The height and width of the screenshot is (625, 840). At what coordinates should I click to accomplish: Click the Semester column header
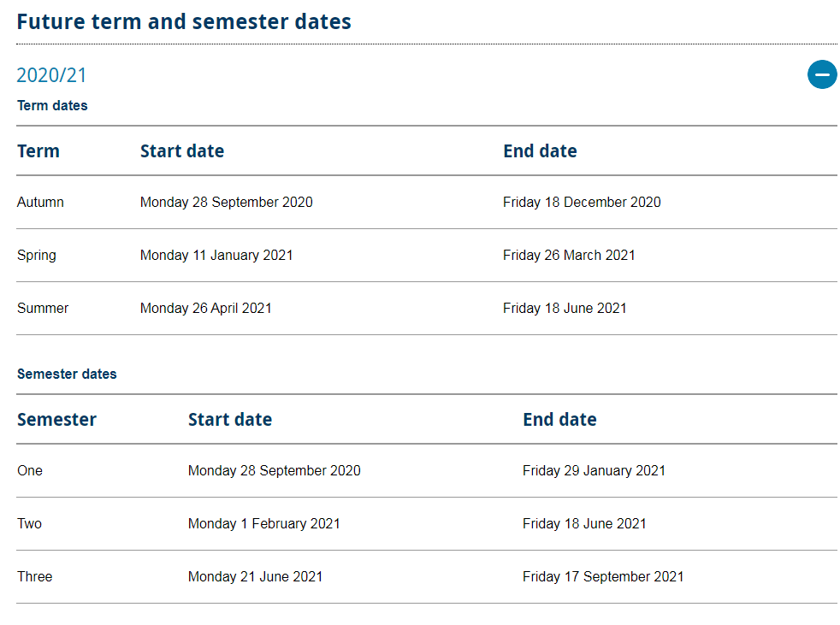(x=56, y=420)
